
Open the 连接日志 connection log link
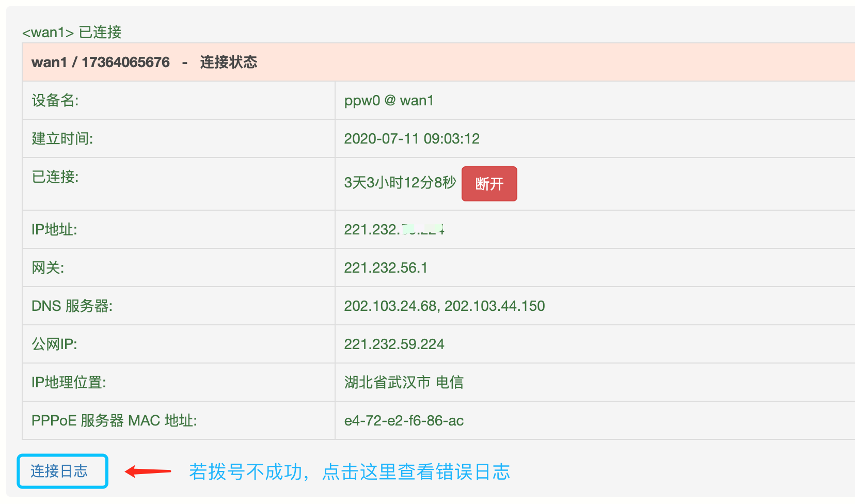(x=59, y=471)
